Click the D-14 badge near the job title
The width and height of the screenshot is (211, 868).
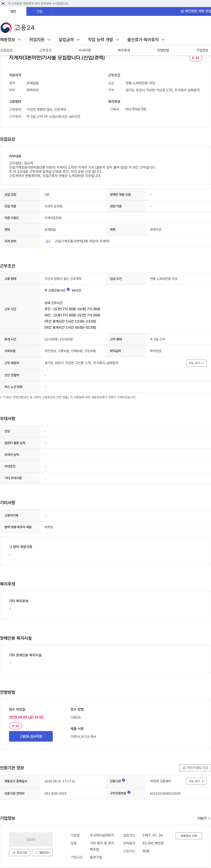click(x=195, y=58)
